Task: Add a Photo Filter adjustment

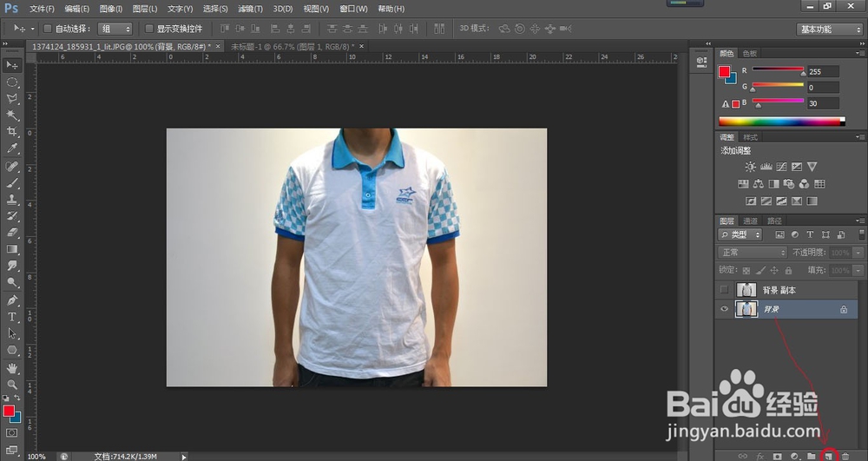Action: pos(789,184)
